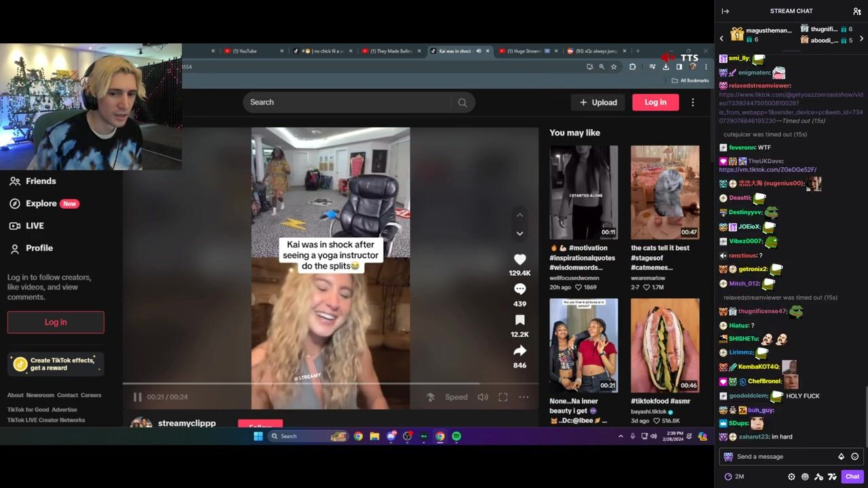Viewport: 868px width, 488px height.
Task: Collapse the stream chat panel
Action: click(x=725, y=11)
